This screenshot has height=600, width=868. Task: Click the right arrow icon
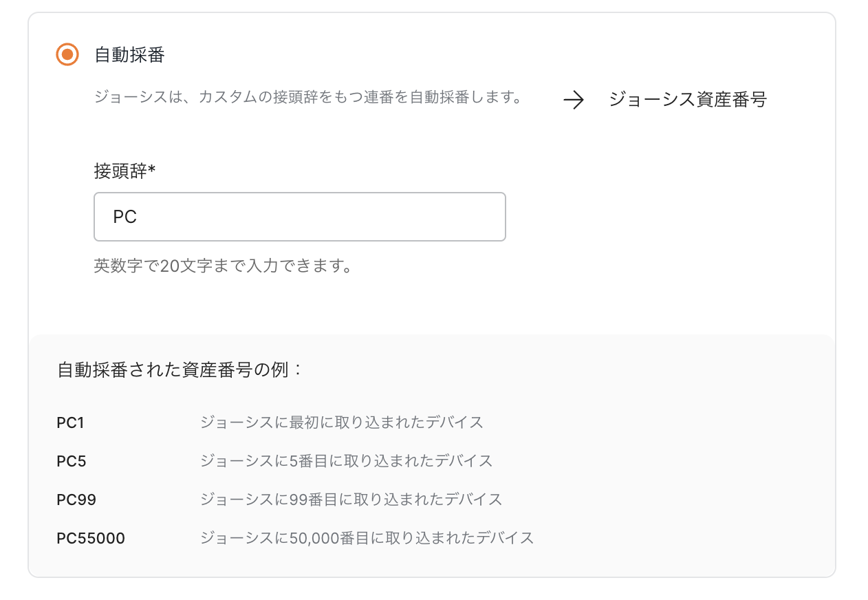(573, 100)
